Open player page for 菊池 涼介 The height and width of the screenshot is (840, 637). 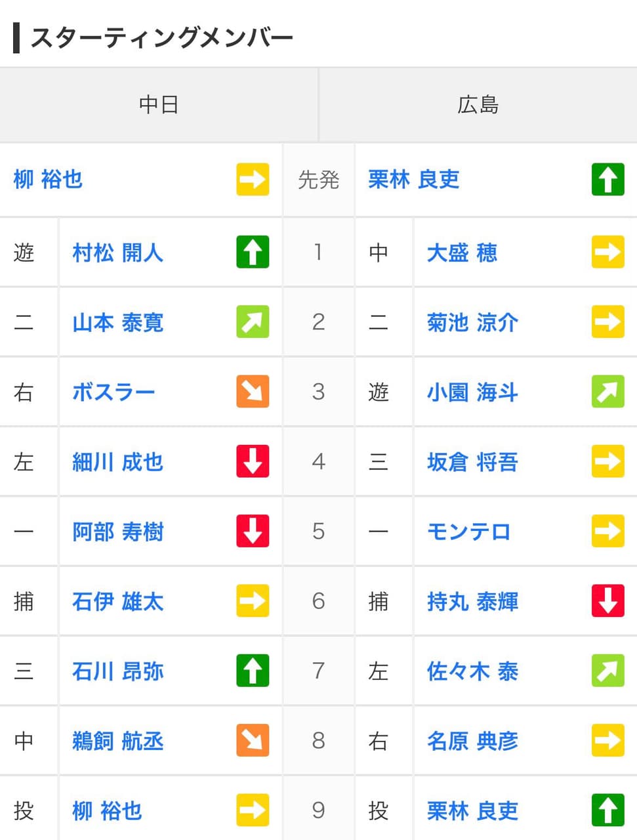472,322
